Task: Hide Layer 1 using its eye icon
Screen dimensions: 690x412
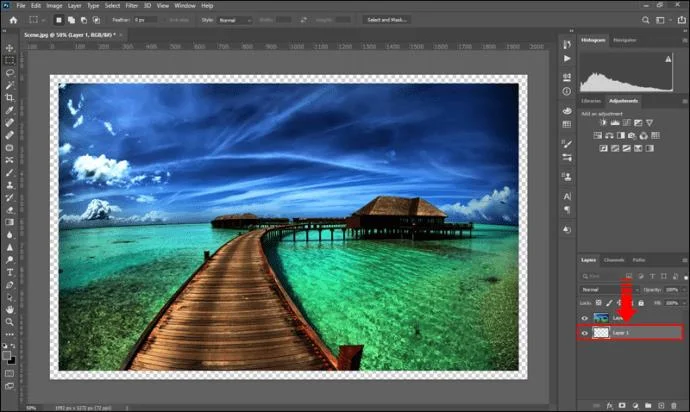Action: click(585, 332)
